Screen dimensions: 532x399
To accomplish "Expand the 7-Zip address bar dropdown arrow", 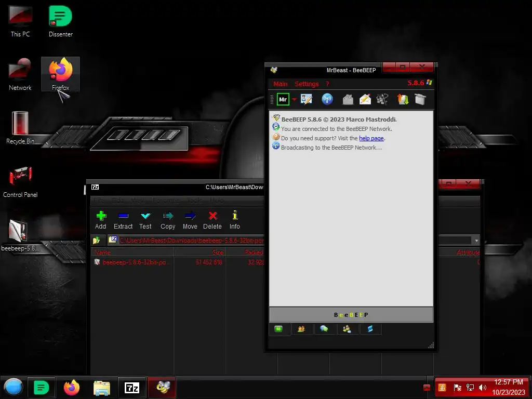I will pyautogui.click(x=476, y=241).
